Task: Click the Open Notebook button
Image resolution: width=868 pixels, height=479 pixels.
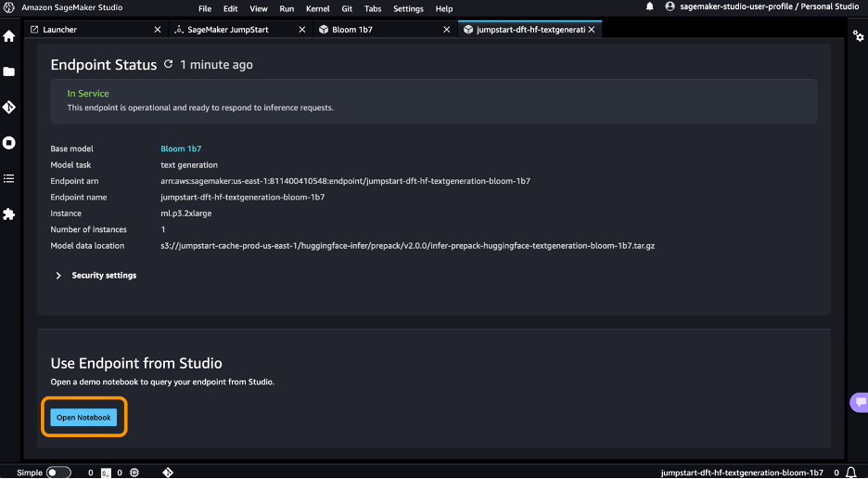Action: click(83, 418)
